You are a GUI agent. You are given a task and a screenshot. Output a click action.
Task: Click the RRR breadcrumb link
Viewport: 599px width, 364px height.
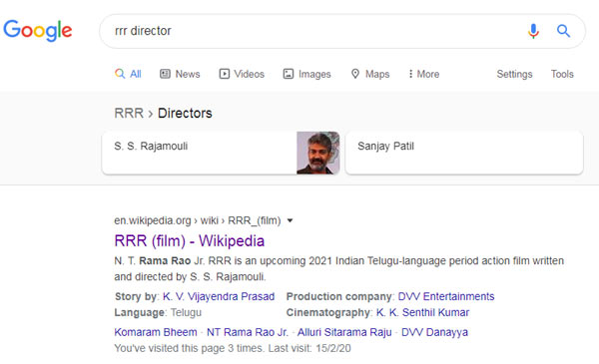click(129, 113)
